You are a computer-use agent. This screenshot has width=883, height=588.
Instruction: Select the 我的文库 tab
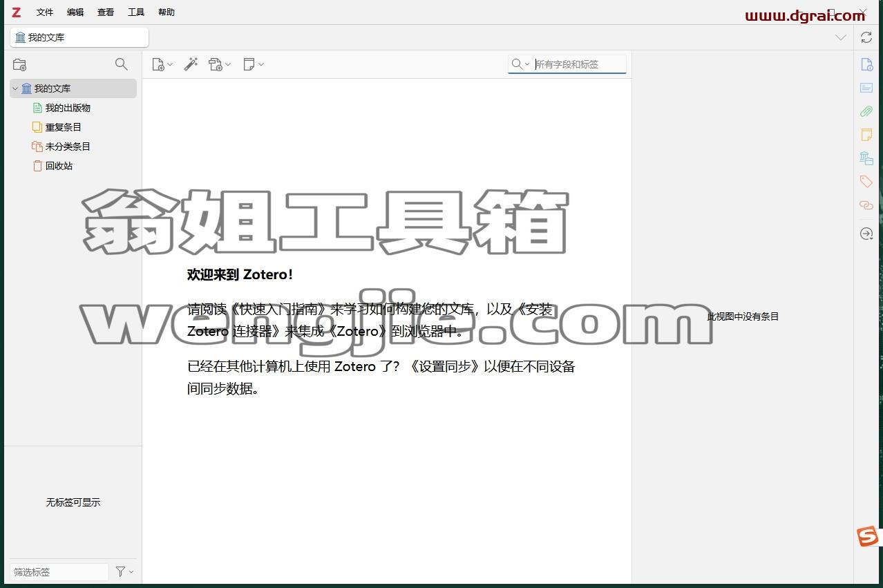coord(79,37)
